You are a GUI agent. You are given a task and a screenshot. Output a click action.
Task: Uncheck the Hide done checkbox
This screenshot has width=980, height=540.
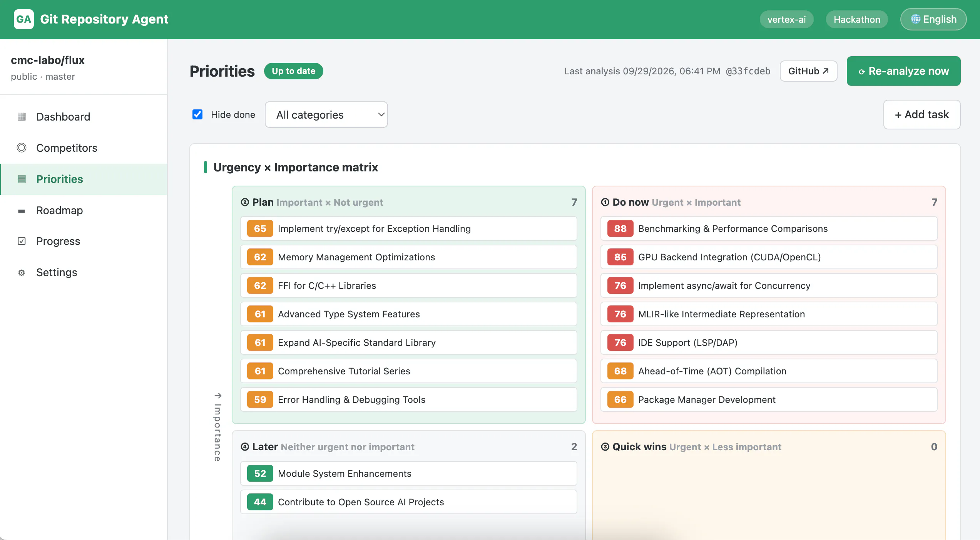pyautogui.click(x=197, y=114)
